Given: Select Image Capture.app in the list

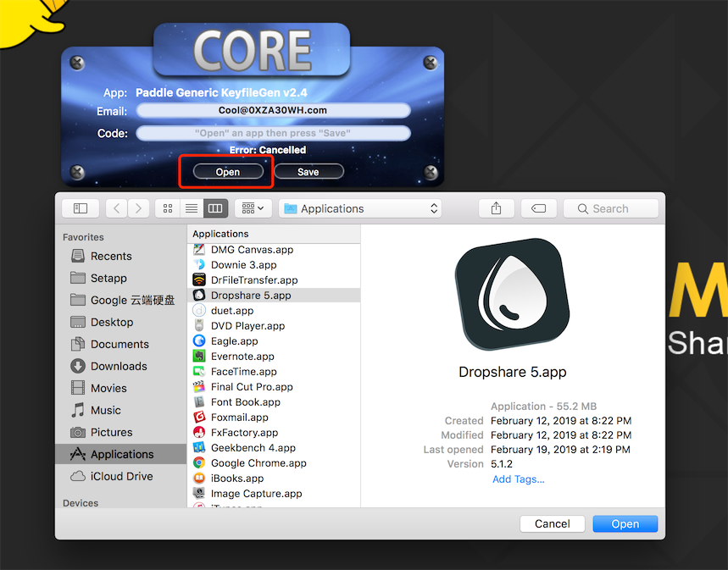Looking at the screenshot, I should point(274,494).
